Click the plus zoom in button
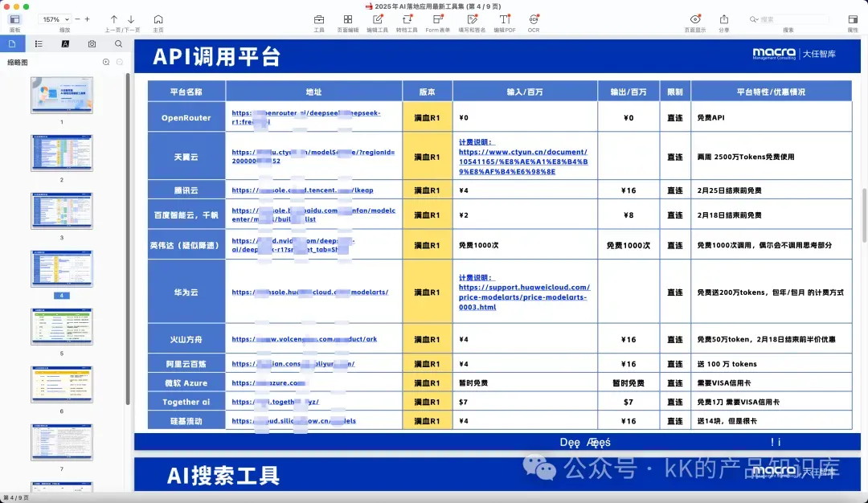Viewport: 868px width, 503px height. [x=87, y=19]
